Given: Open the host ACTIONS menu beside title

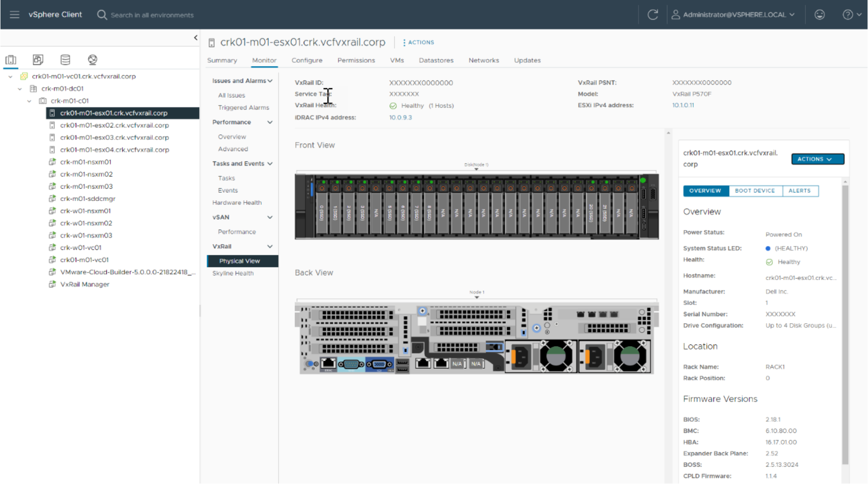Looking at the screenshot, I should (418, 42).
